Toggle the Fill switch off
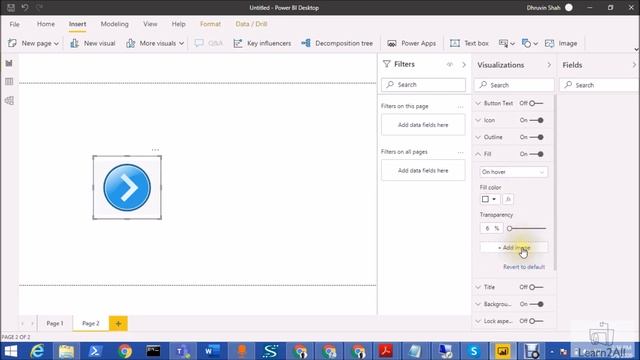 (536, 154)
